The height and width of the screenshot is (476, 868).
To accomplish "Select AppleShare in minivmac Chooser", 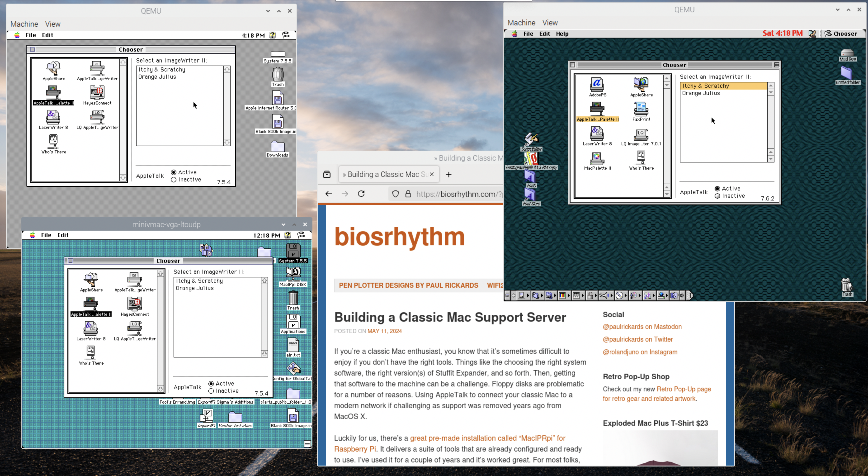I will click(x=91, y=282).
